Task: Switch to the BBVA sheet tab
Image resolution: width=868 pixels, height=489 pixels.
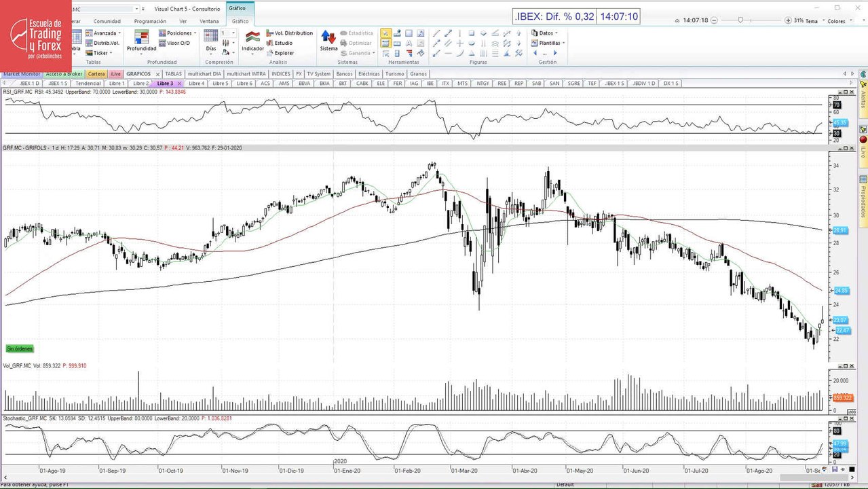Action: (304, 83)
